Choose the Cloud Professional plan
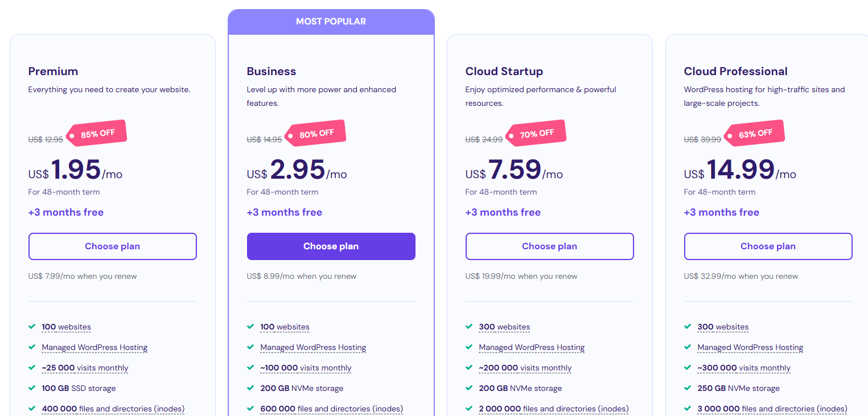868x416 pixels. pos(768,246)
